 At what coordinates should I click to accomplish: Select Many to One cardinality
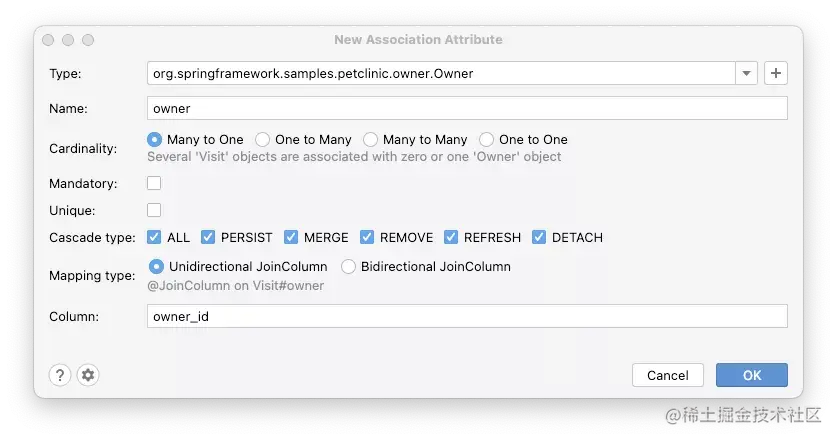point(155,140)
